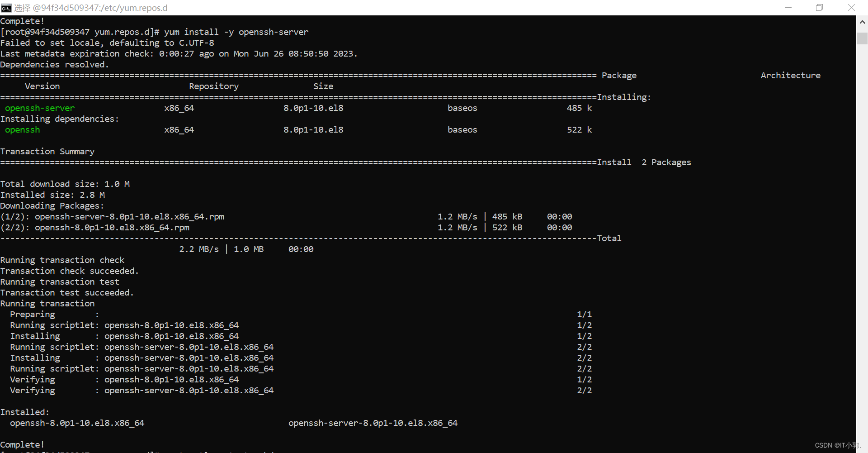Click 'Total download size: 1.0 M' line

(x=65, y=184)
